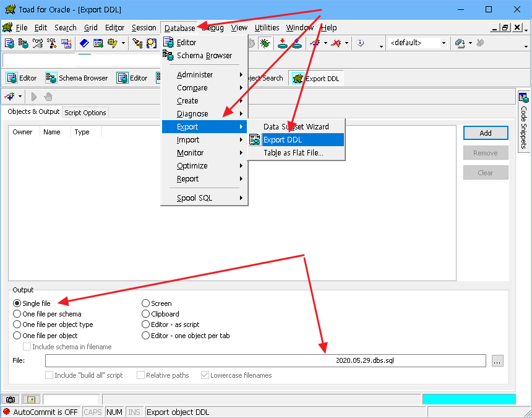The image size is (532, 418).
Task: Click the camera icon in status bar
Action: coord(11,399)
